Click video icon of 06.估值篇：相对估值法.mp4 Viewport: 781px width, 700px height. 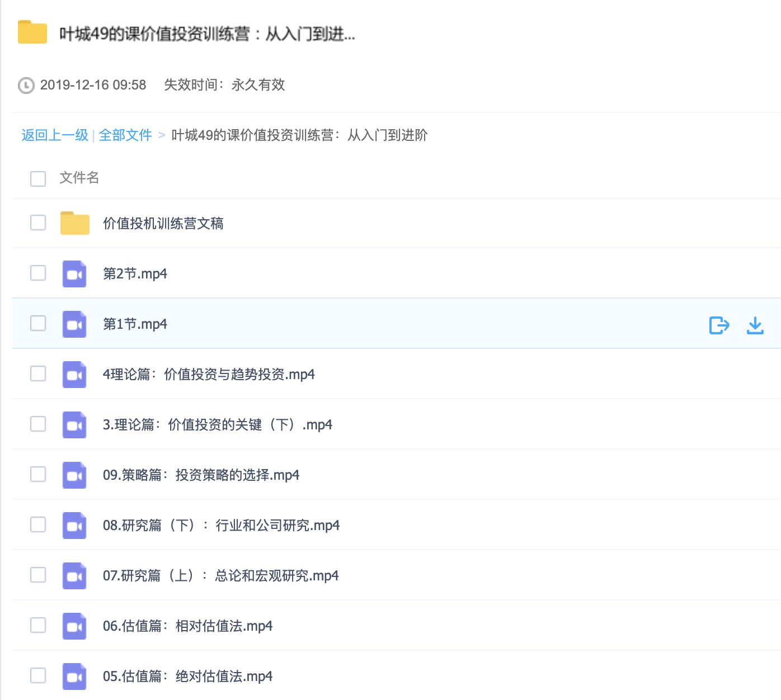pos(74,626)
